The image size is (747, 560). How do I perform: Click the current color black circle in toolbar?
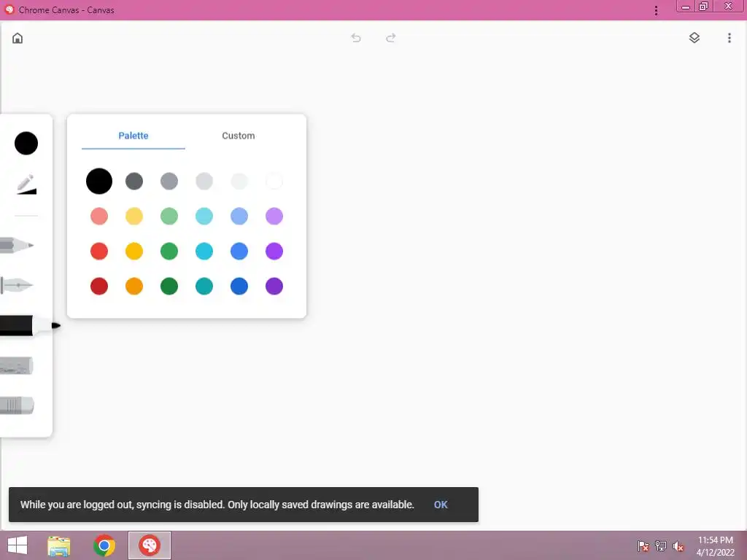coord(26,144)
